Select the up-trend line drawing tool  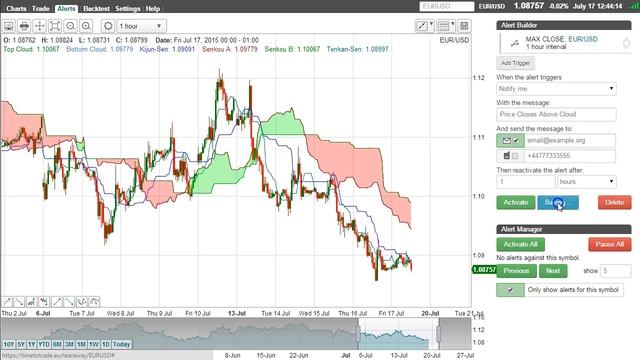(7, 302)
